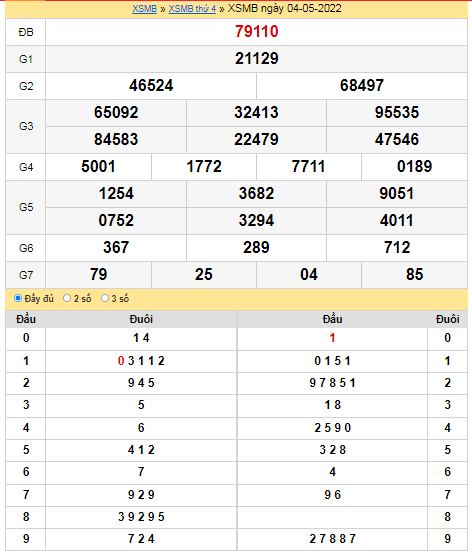Select the 2 số radio option
Viewport: 472px width, 553px height.
tap(67, 298)
